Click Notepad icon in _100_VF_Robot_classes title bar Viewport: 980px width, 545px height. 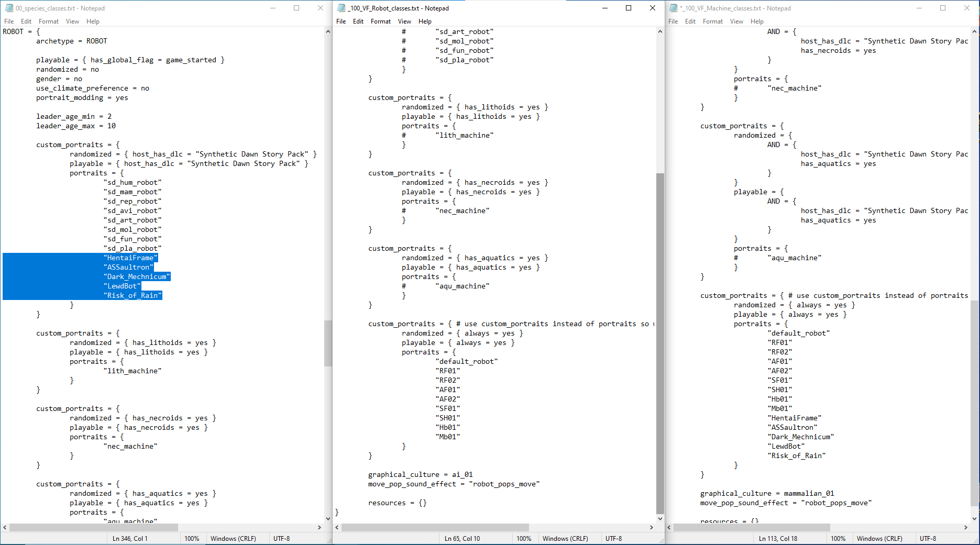(x=341, y=8)
